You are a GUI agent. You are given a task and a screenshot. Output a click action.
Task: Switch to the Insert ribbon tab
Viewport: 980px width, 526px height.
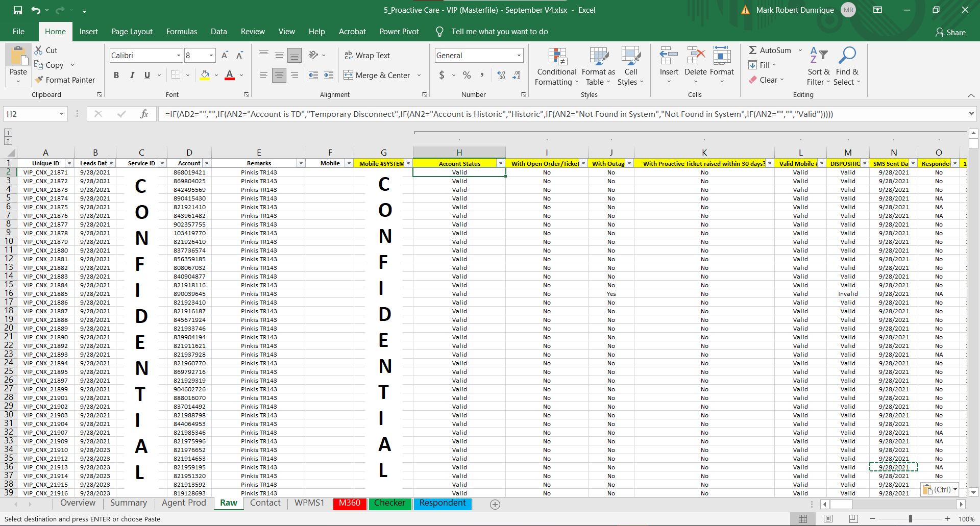(89, 32)
